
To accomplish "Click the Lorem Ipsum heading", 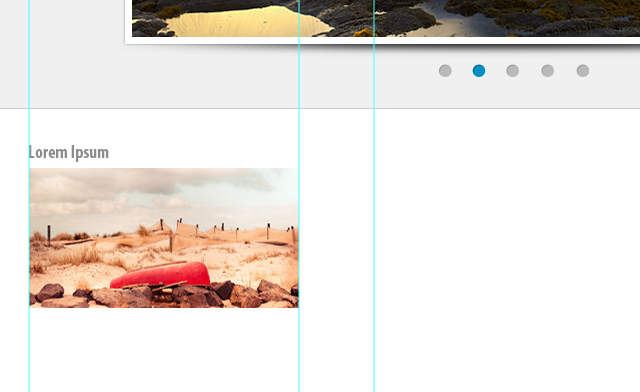I will click(69, 152).
